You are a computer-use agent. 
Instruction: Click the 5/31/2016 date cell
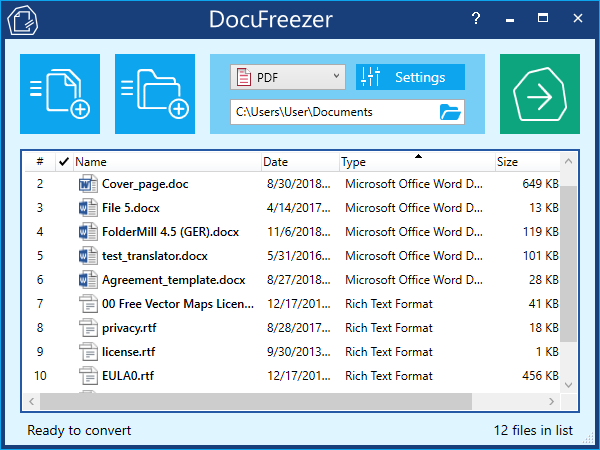pos(298,256)
